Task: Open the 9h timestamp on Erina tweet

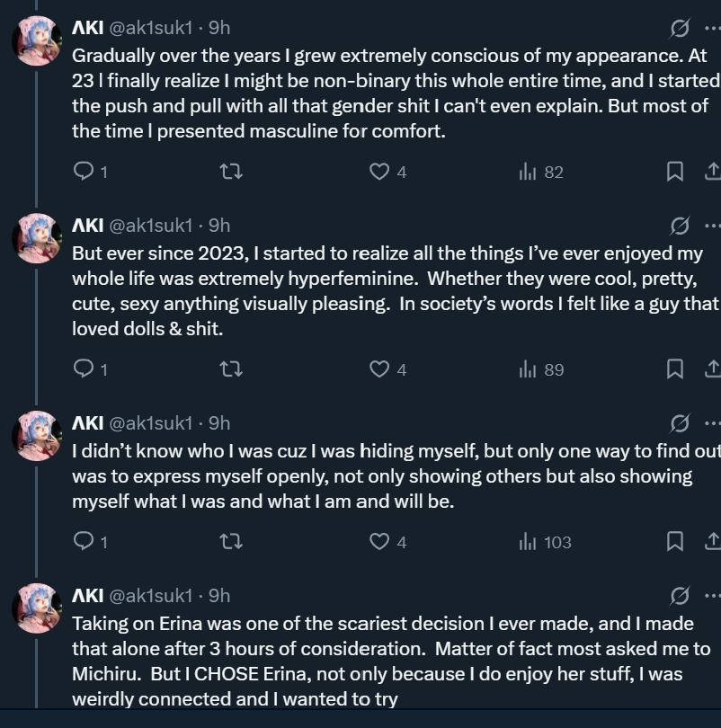Action: tap(219, 595)
